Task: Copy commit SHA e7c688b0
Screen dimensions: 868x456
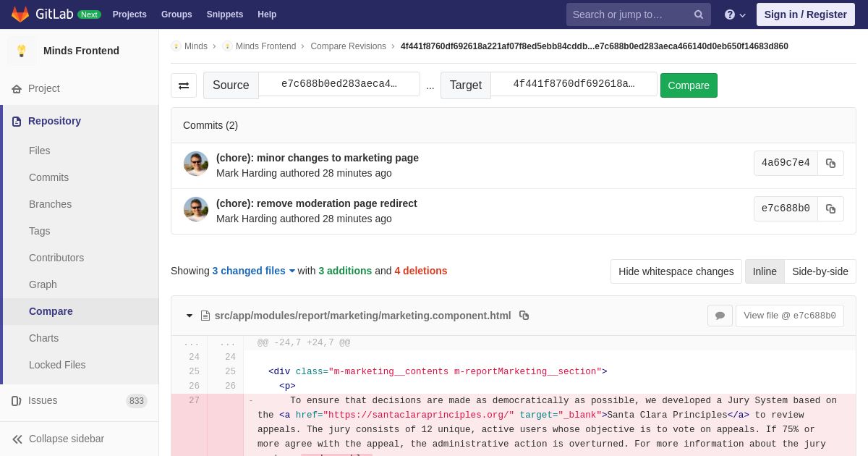Action: [x=830, y=209]
